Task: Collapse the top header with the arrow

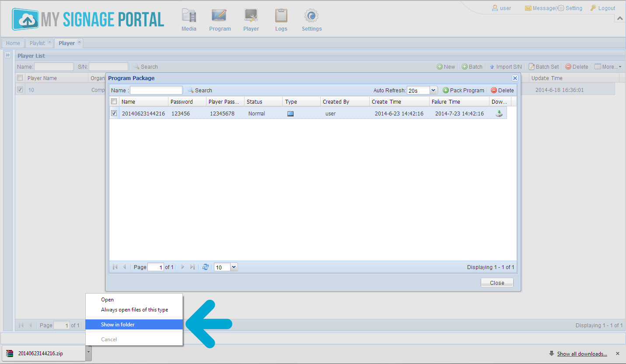Action: (620, 18)
